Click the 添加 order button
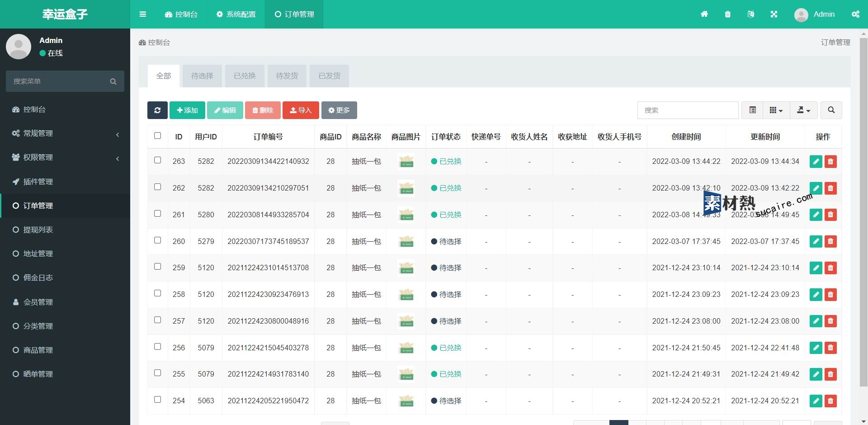This screenshot has width=868, height=425. (x=187, y=110)
